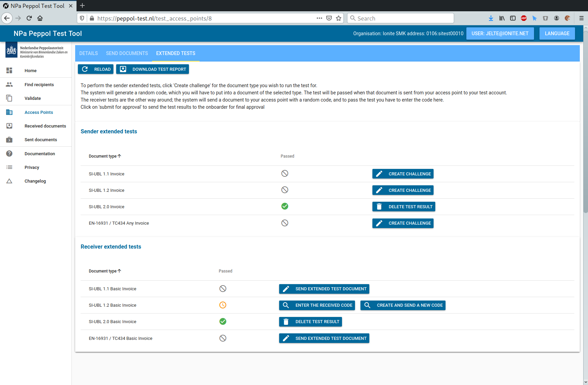Screen dimensions: 588x385
Task: Click the Documentation question mark icon
Action: coord(9,154)
